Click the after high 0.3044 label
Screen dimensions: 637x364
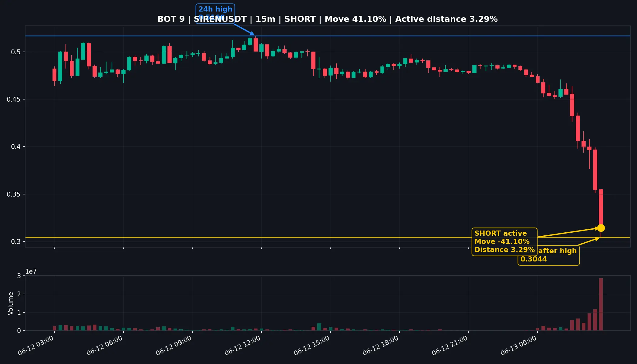[548, 255]
